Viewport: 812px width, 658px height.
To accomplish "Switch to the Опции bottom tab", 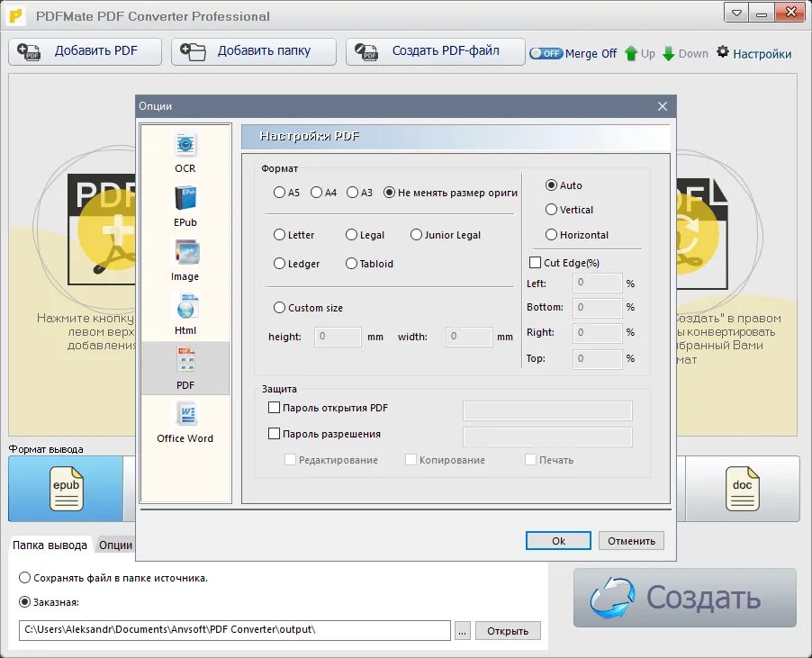I will [x=116, y=545].
